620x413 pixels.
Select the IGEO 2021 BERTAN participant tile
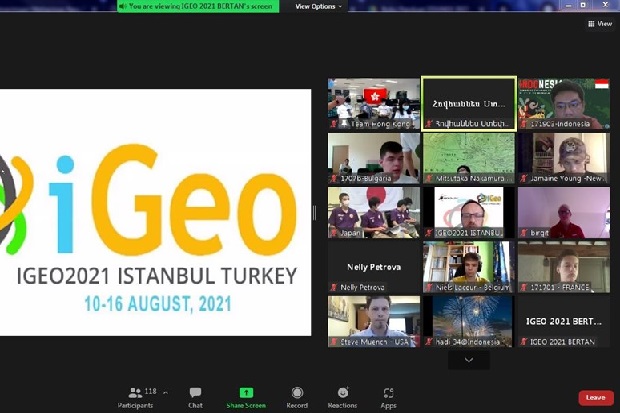564,321
